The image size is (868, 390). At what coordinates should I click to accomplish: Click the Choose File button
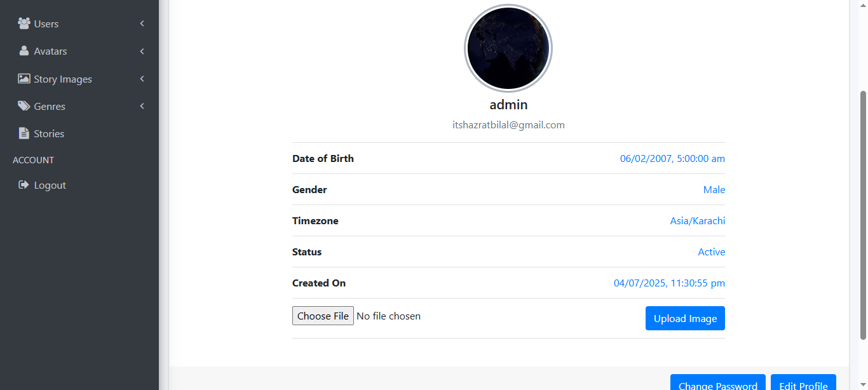[323, 316]
